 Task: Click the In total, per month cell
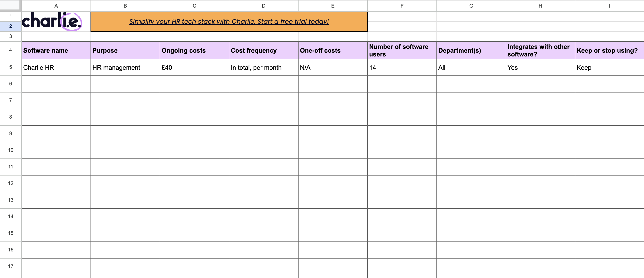pyautogui.click(x=263, y=68)
